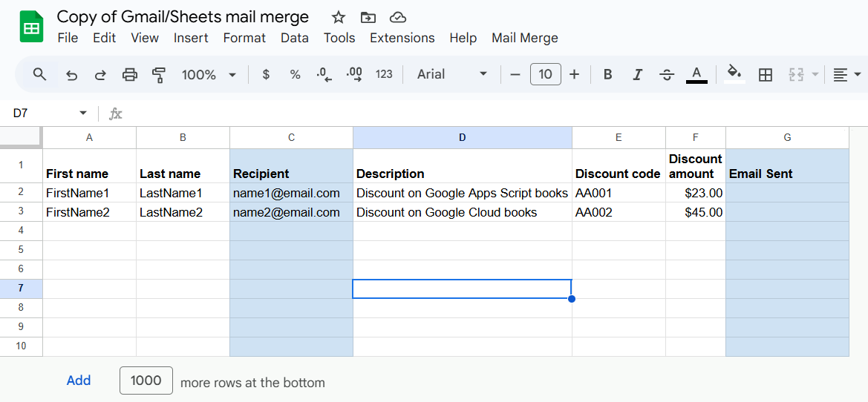Toggle italic formatting
Screen dimensions: 868x402
638,75
